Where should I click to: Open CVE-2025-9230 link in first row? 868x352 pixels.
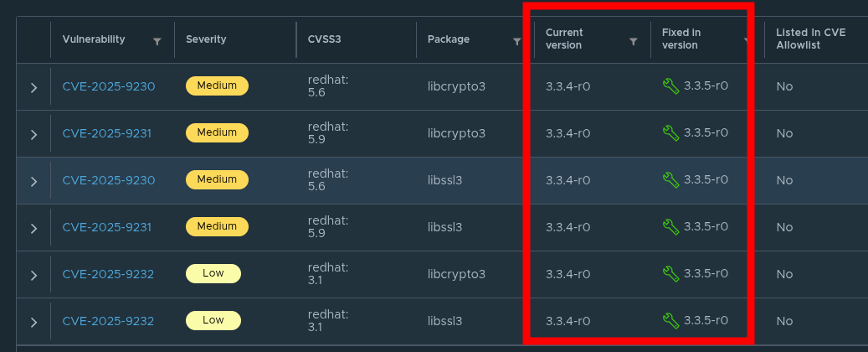[x=109, y=86]
